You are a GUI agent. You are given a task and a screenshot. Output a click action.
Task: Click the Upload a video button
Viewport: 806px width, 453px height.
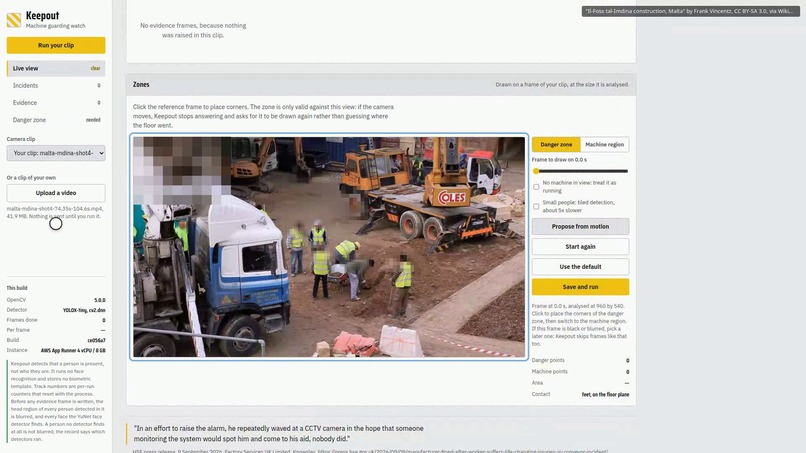[x=56, y=193]
